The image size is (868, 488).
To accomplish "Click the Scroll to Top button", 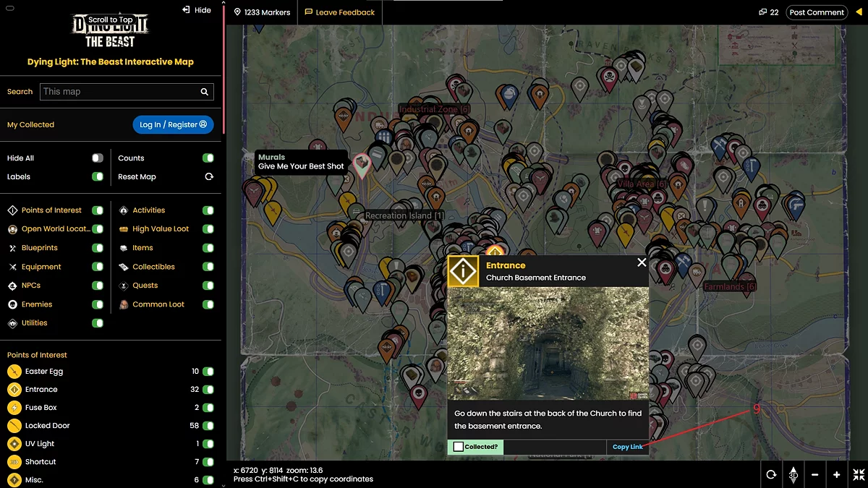I will click(x=111, y=20).
